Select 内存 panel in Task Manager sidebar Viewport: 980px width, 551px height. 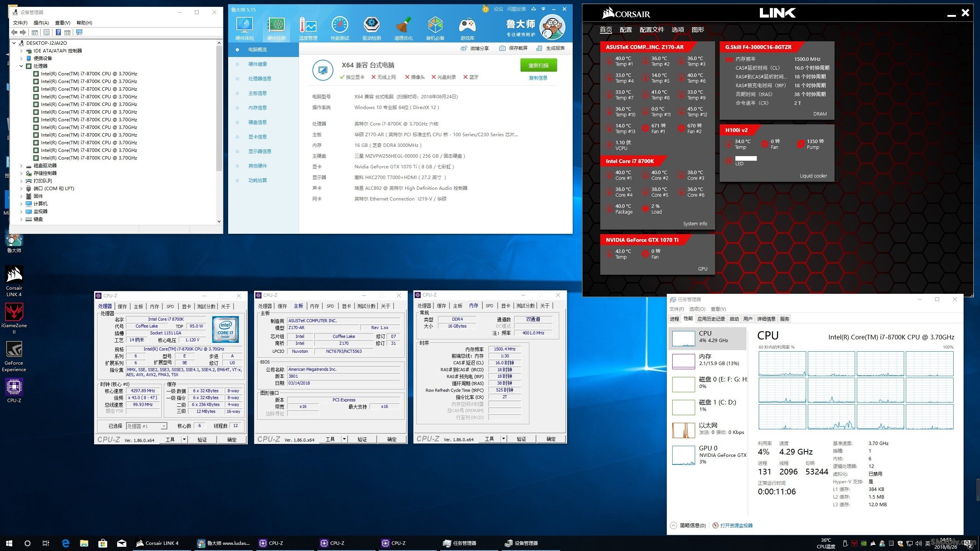pyautogui.click(x=708, y=361)
